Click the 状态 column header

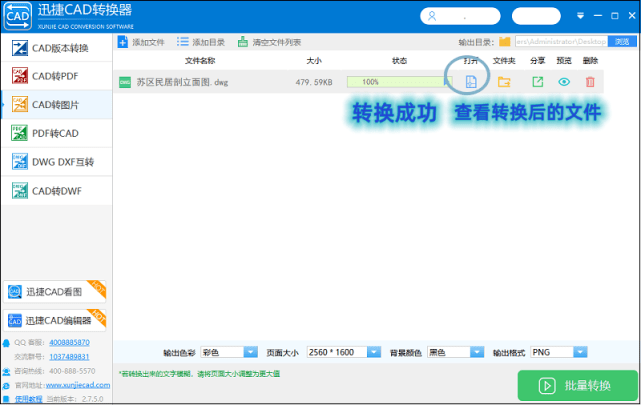tap(399, 60)
